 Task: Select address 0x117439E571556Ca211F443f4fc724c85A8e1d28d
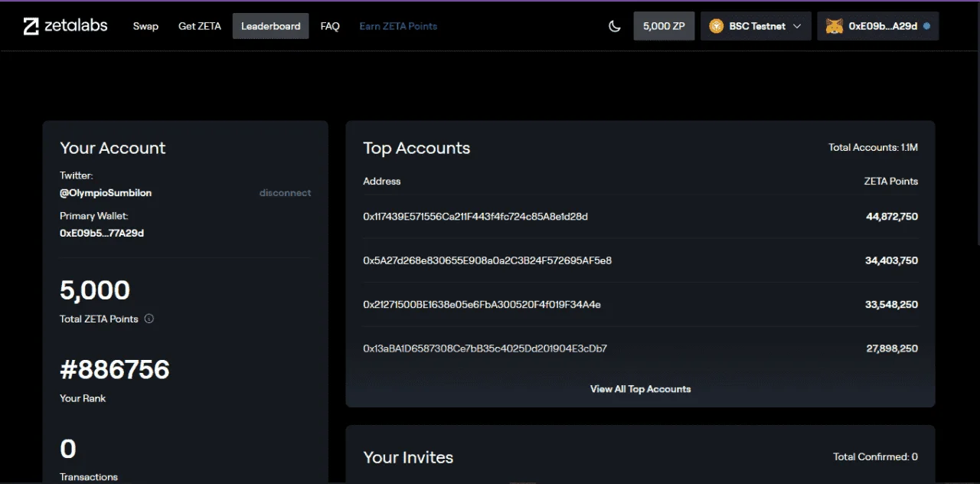(475, 217)
